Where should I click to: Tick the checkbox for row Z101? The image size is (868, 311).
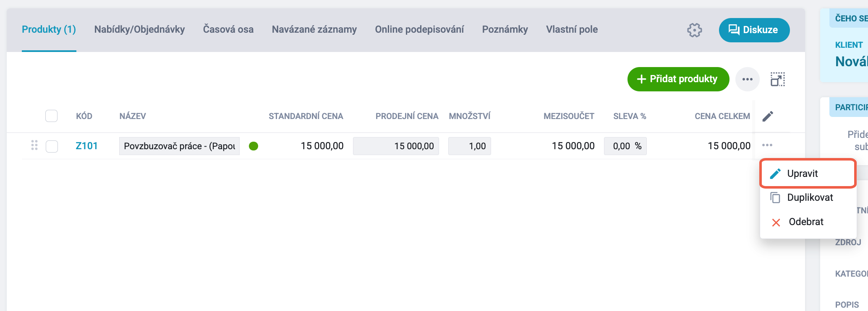[52, 146]
